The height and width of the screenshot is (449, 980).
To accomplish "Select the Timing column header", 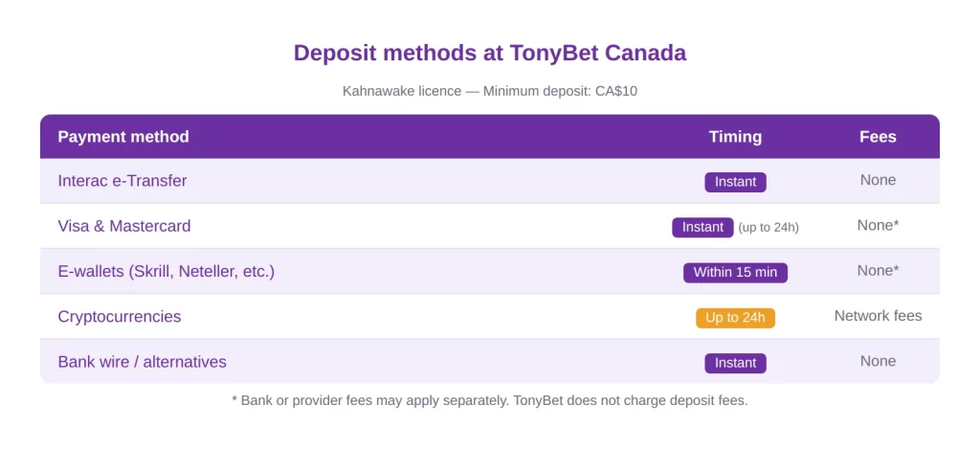I will tap(735, 136).
